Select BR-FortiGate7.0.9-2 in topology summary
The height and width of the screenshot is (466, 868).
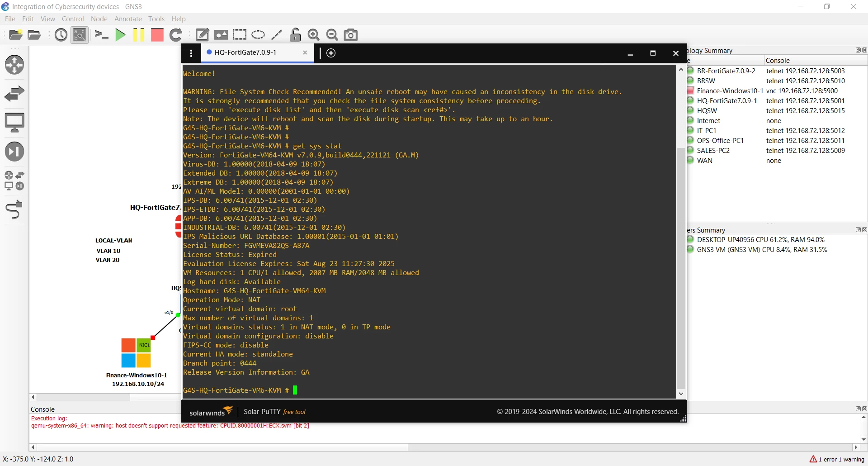pos(726,71)
